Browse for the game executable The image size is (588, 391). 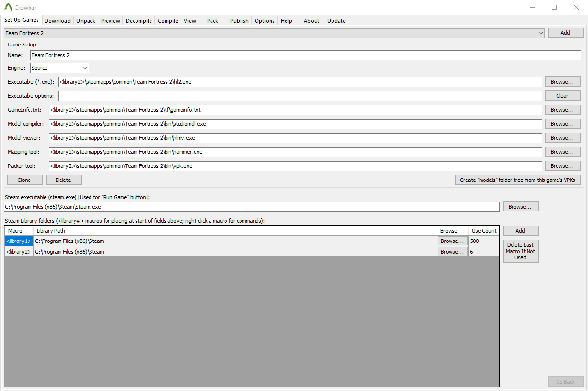point(563,82)
